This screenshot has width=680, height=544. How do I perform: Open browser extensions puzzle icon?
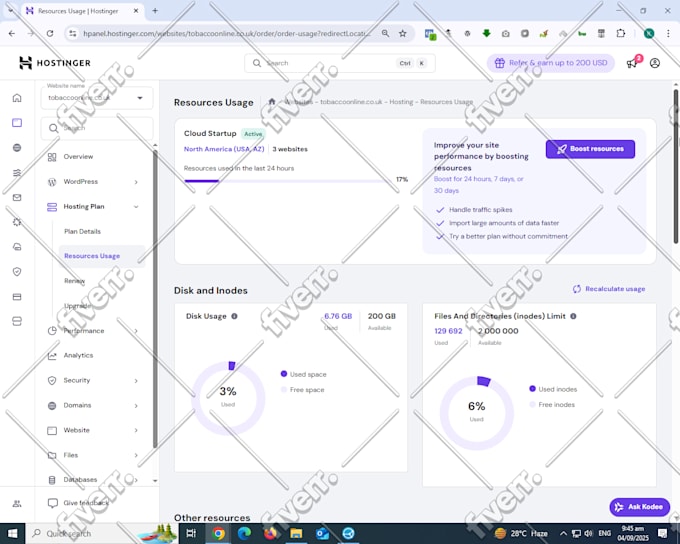tap(621, 33)
